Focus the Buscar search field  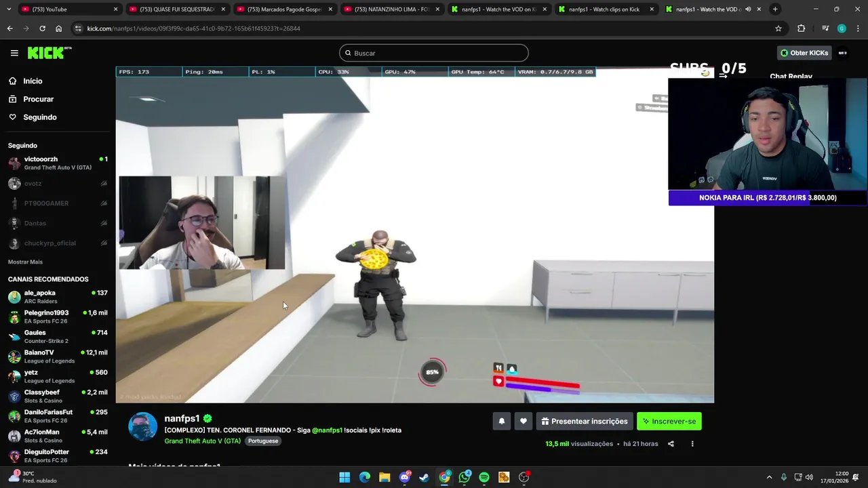coord(434,53)
